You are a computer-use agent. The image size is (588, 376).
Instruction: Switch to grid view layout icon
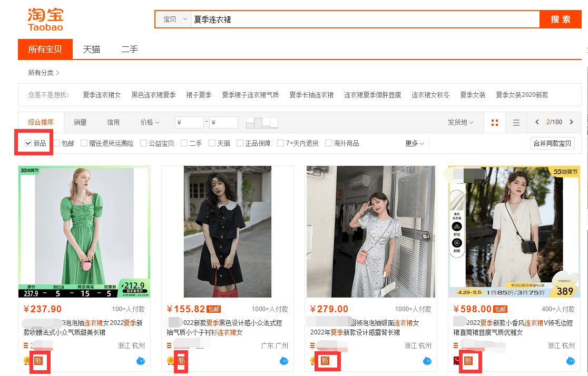click(494, 122)
